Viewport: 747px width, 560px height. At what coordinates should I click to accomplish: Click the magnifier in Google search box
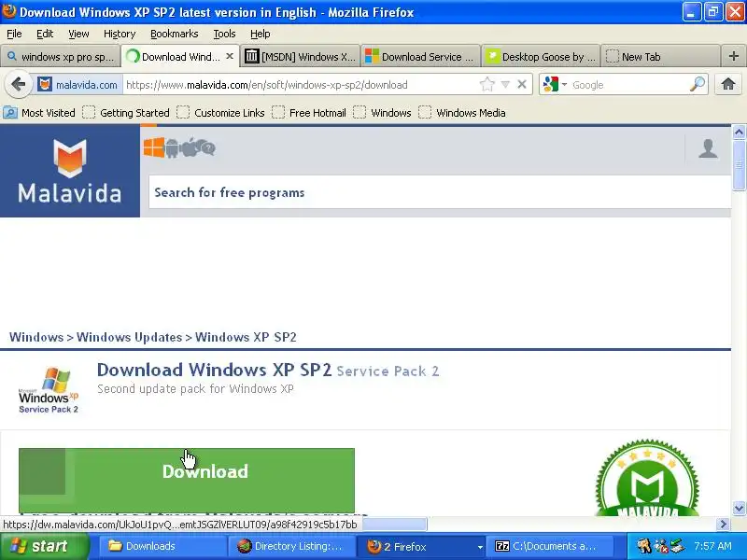pyautogui.click(x=697, y=85)
